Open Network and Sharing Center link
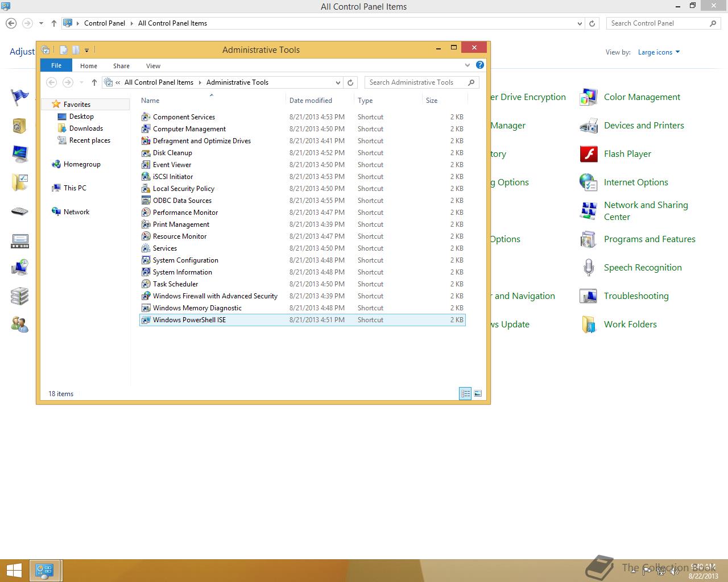 (x=646, y=211)
